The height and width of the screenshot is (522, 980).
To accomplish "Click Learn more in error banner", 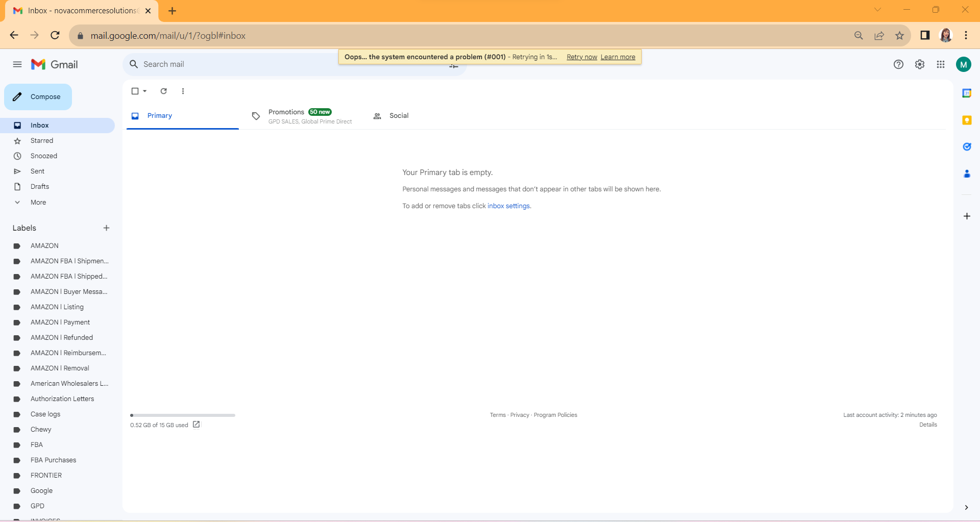I will click(618, 57).
